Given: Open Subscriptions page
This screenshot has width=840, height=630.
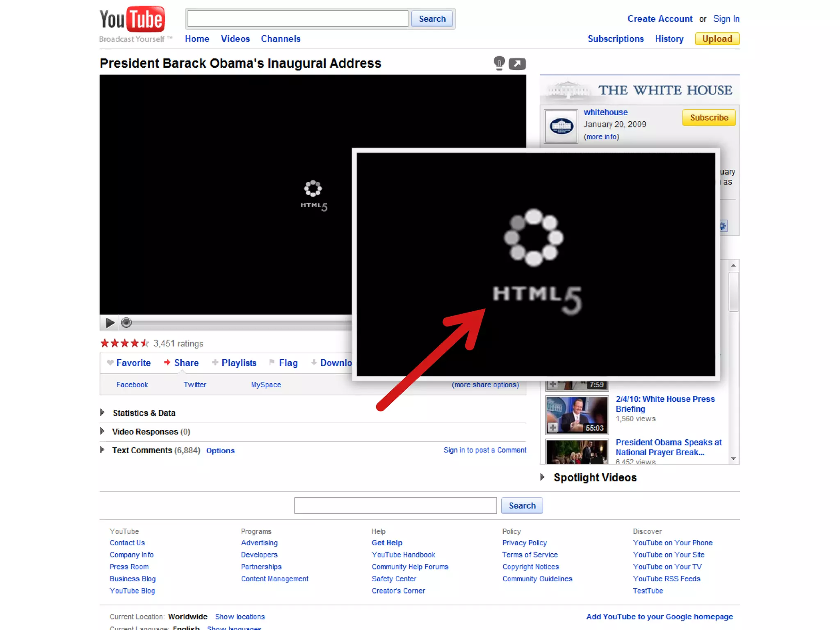Looking at the screenshot, I should [616, 39].
